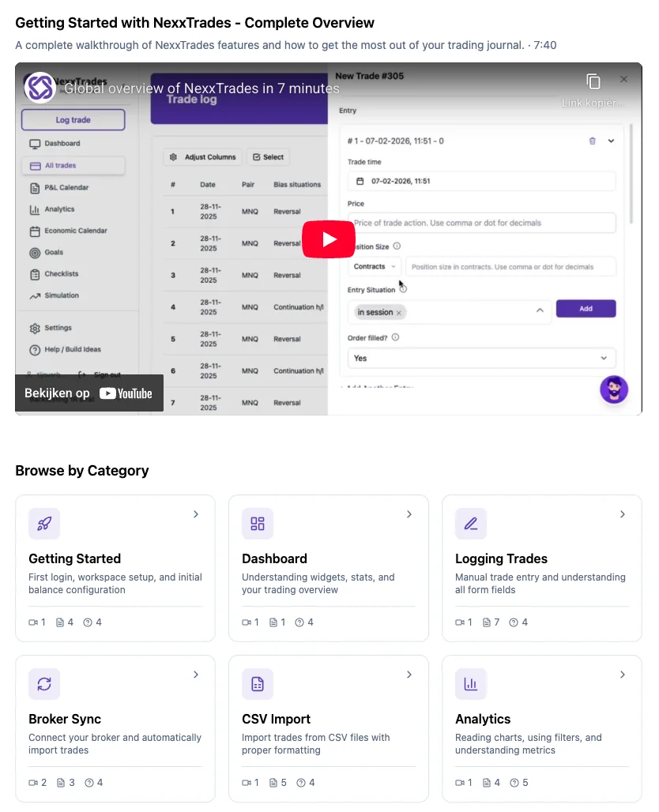Screen dimensions: 659x812
Task: Click the 'Getting Started with NexxTrades' page heading
Action: tap(195, 23)
